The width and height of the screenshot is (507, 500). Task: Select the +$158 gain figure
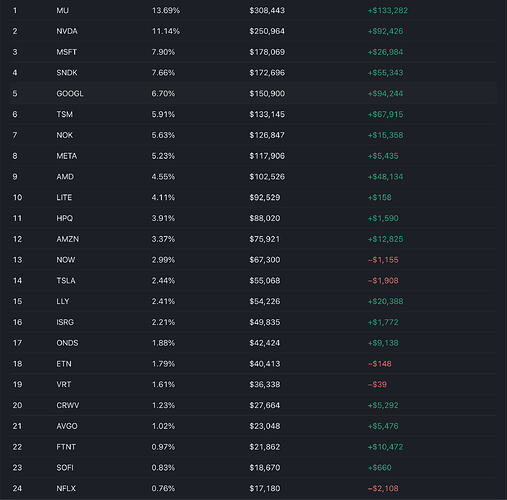[380, 197]
